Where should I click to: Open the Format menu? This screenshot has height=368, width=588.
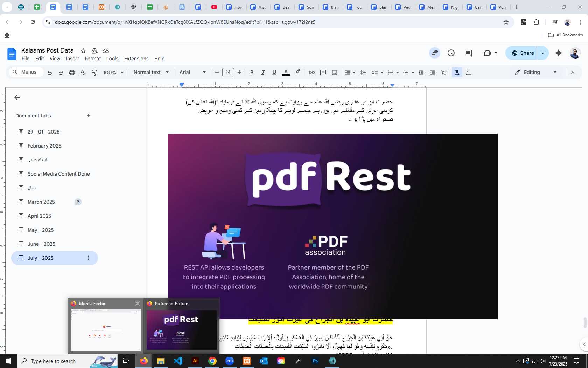point(93,59)
